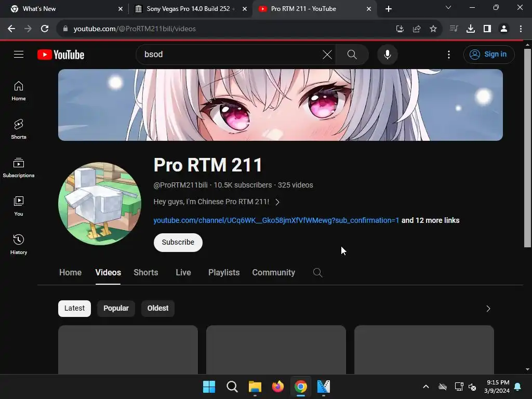Share this page from the address bar
Image resolution: width=532 pixels, height=399 pixels.
pos(416,29)
